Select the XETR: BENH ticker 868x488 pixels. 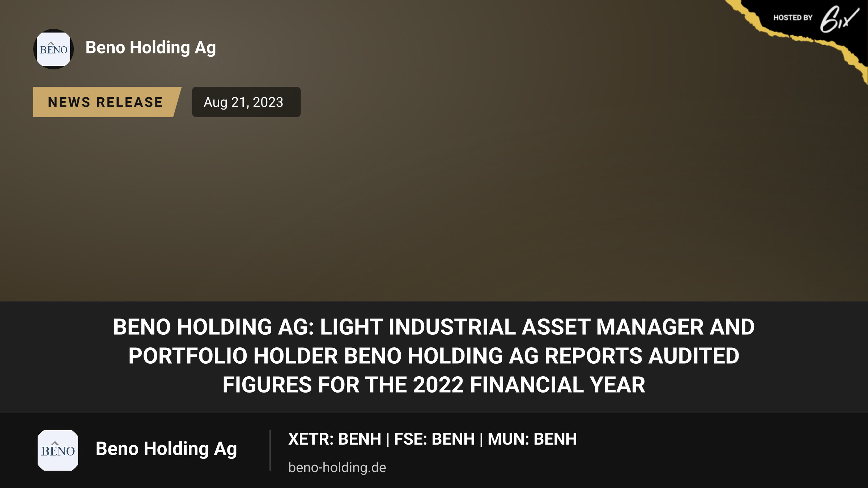[335, 439]
